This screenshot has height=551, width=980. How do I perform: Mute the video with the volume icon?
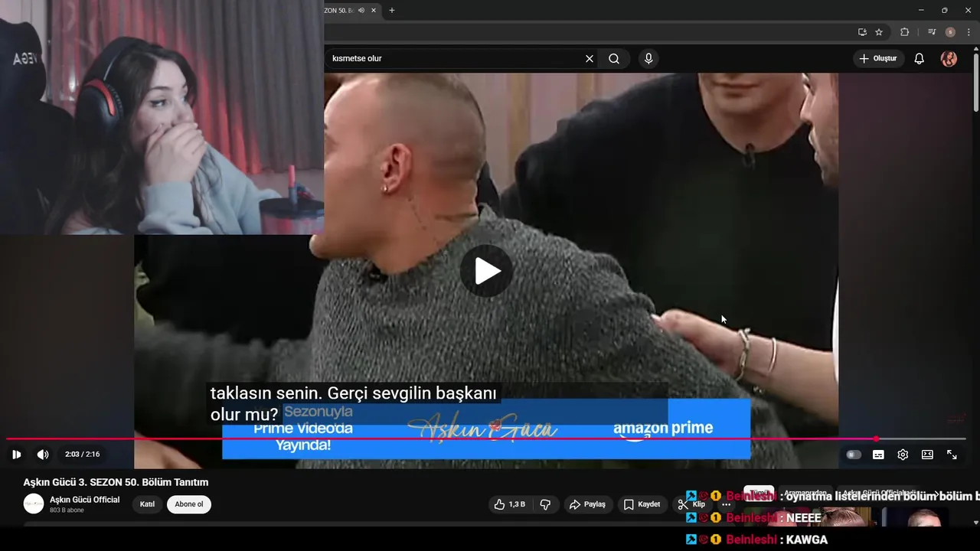(43, 455)
